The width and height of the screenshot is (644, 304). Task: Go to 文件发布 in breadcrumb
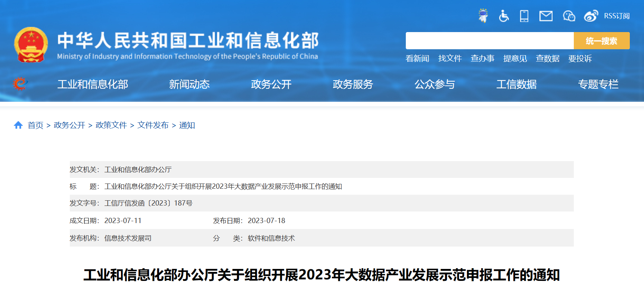(x=153, y=125)
